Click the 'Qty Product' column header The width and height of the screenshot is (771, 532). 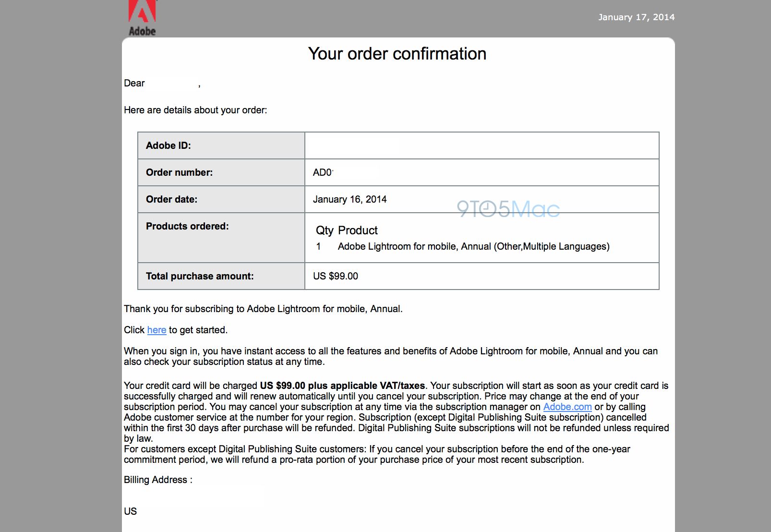347,230
